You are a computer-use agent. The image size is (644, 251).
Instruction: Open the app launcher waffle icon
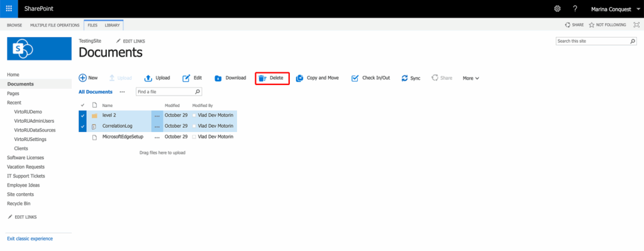9,9
